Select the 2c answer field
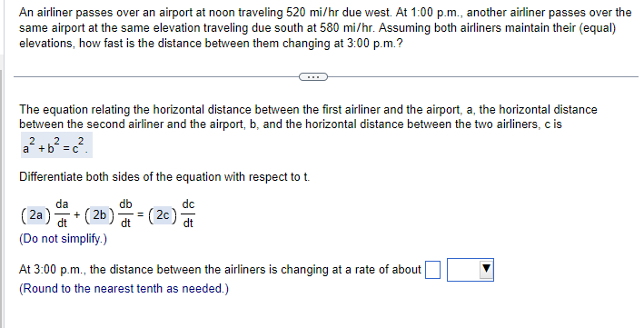The image size is (644, 328). [163, 214]
